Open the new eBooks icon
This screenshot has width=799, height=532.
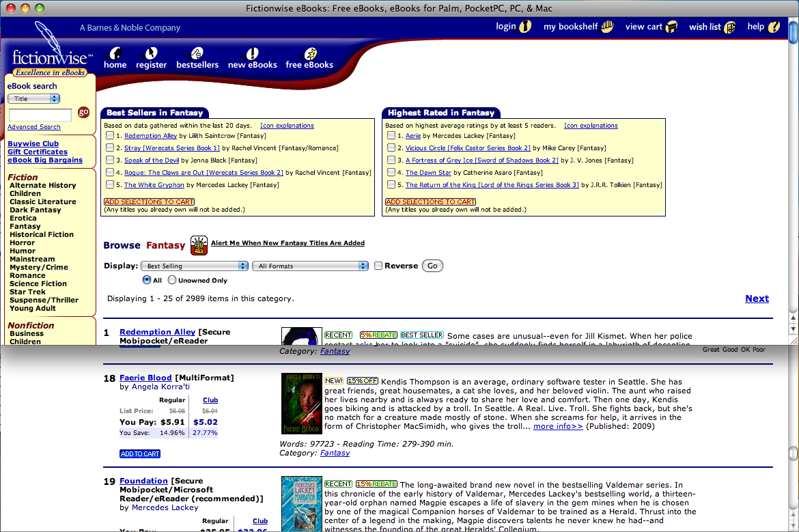[252, 53]
